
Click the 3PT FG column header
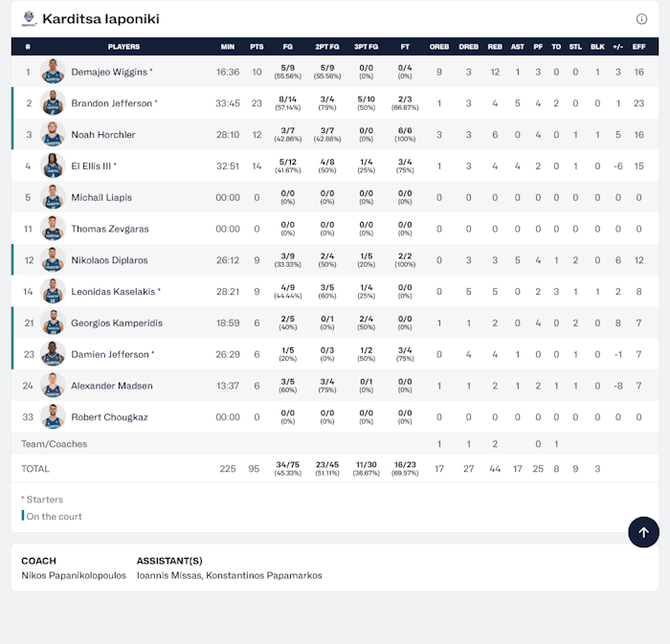[x=366, y=46]
